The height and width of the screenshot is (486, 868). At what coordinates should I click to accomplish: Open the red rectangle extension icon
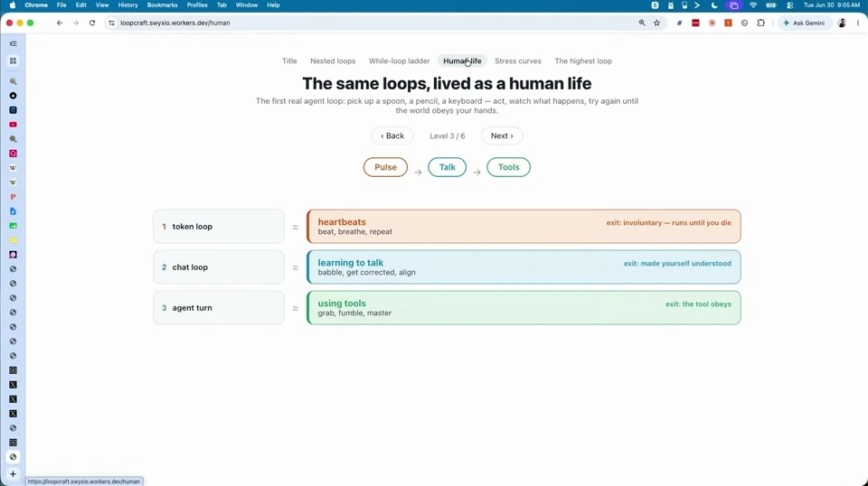696,23
